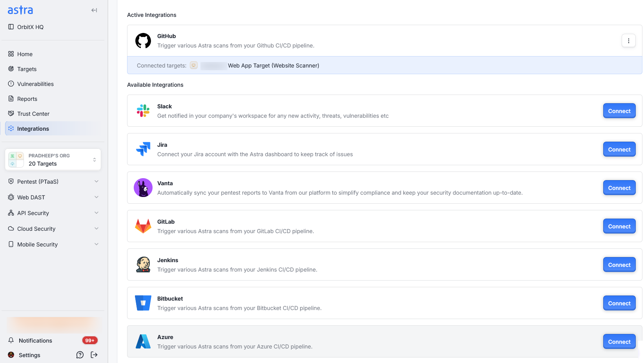Click the astra logo

(x=20, y=10)
